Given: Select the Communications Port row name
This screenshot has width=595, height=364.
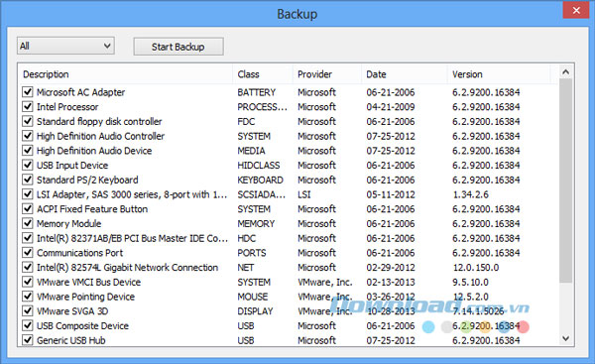Looking at the screenshot, I should [79, 253].
